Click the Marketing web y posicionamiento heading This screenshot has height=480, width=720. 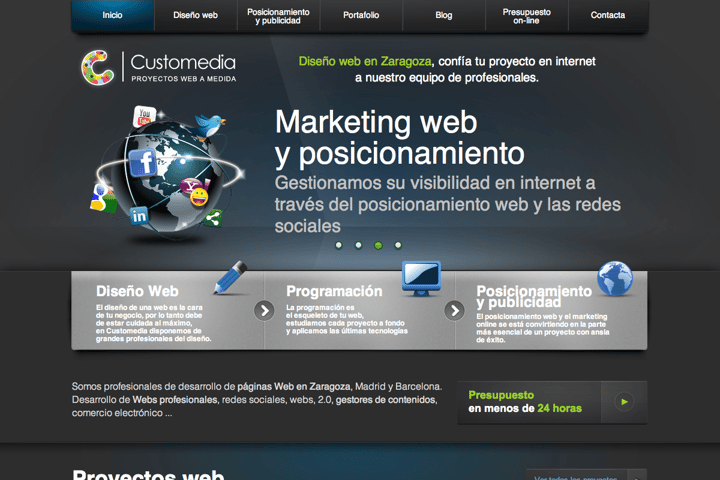pos(399,138)
